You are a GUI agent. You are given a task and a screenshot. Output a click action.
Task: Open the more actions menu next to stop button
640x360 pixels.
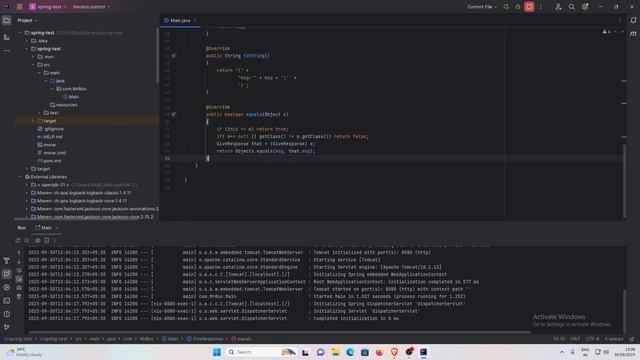541,7
